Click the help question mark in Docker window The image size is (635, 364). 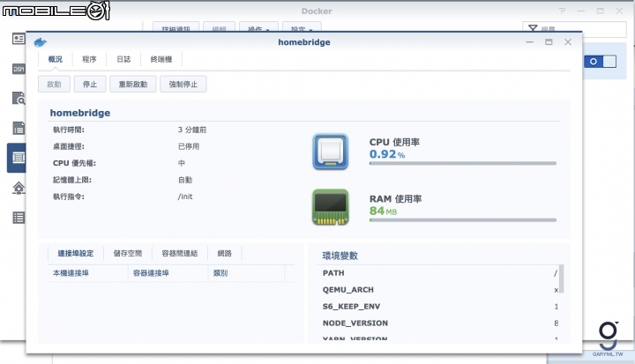click(562, 11)
